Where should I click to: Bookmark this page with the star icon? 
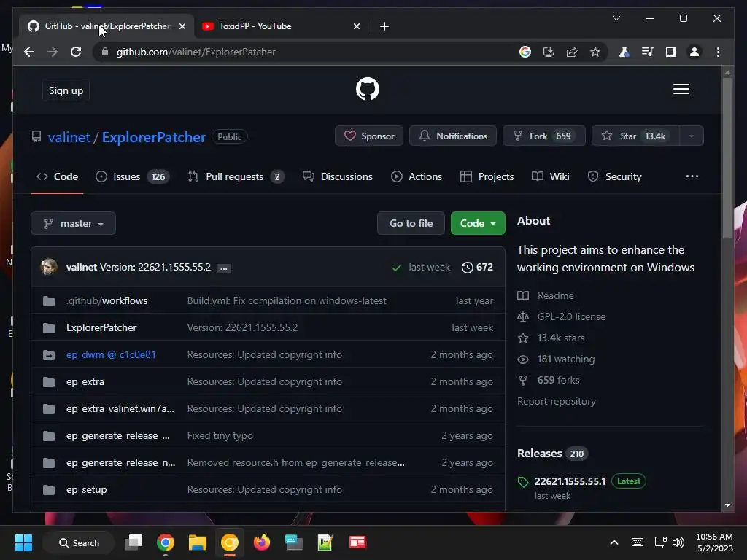(x=595, y=52)
